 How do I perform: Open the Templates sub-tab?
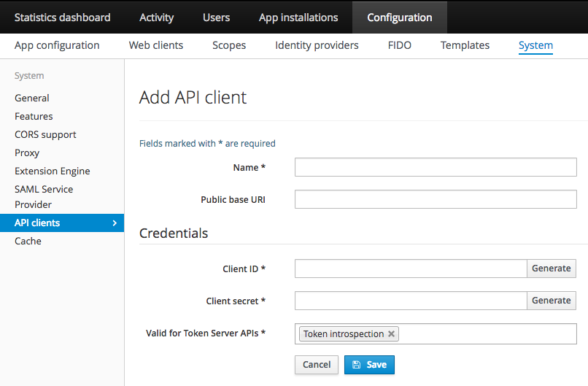(x=465, y=45)
